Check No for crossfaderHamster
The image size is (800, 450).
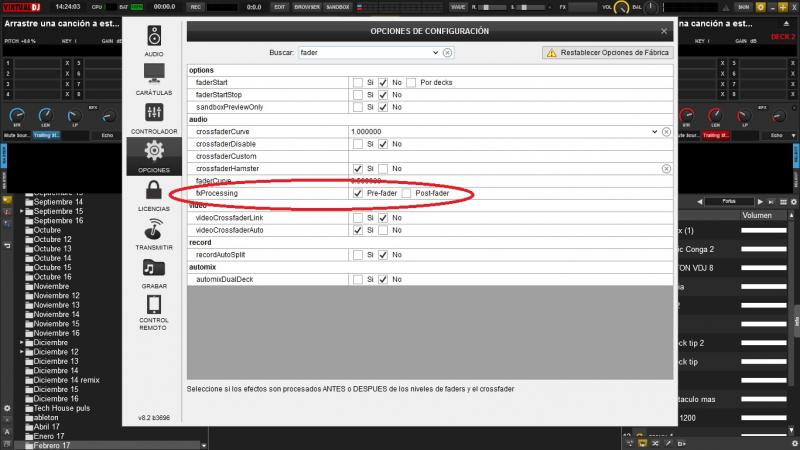pyautogui.click(x=383, y=168)
